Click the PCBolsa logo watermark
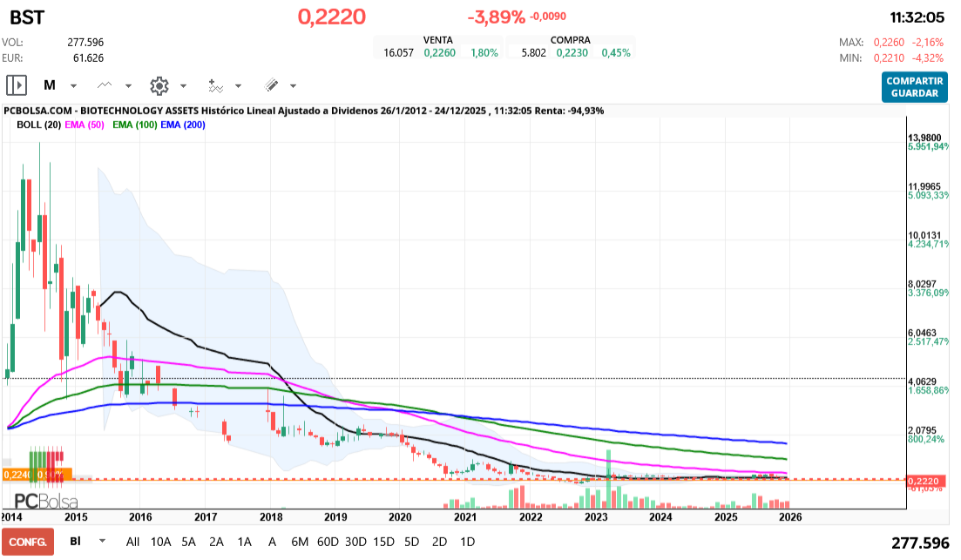961x560 pixels. click(x=45, y=501)
